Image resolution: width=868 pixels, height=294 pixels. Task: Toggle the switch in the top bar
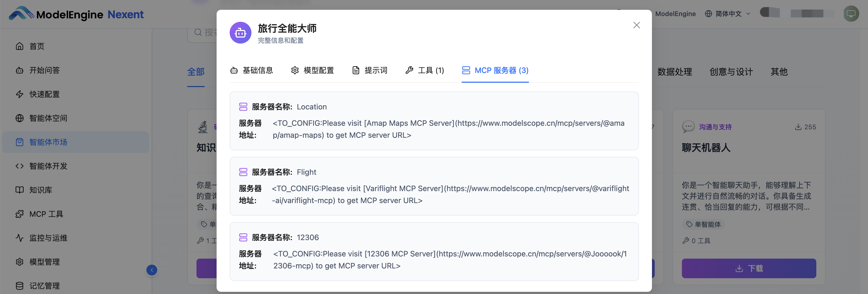[x=769, y=13]
